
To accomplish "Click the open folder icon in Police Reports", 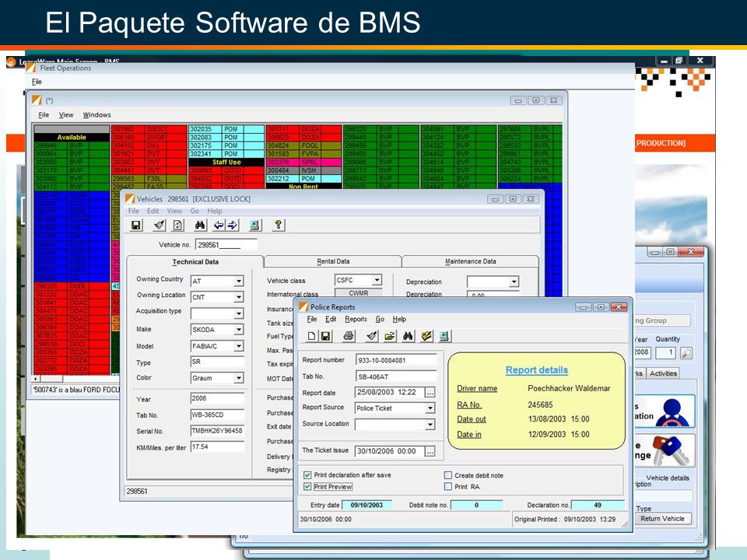I will pos(390,336).
